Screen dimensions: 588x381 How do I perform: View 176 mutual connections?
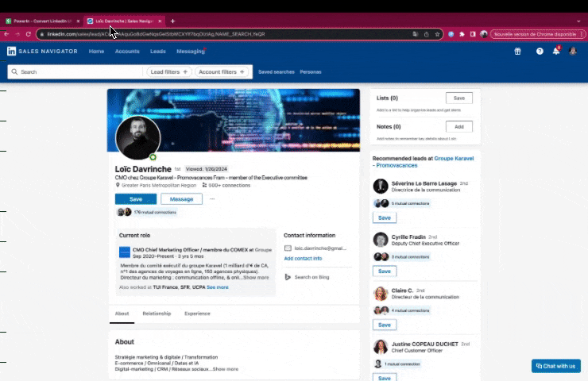click(155, 212)
